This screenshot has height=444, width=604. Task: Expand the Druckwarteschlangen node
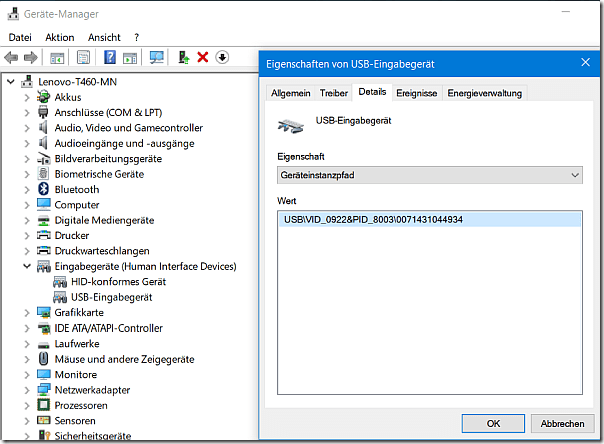tap(27, 251)
